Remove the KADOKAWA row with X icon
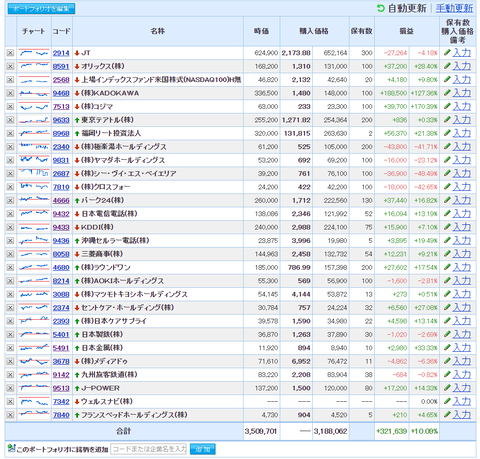The image size is (480, 459). point(10,93)
